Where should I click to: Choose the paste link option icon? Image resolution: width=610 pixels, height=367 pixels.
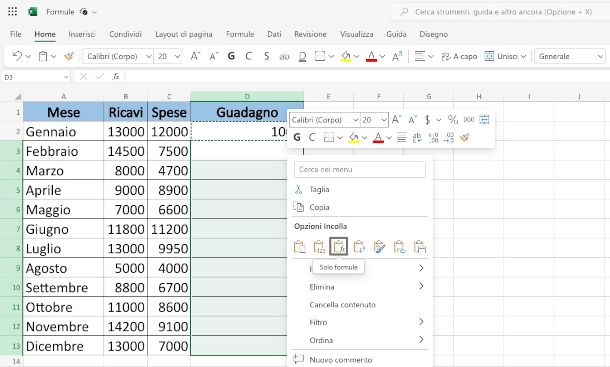400,247
